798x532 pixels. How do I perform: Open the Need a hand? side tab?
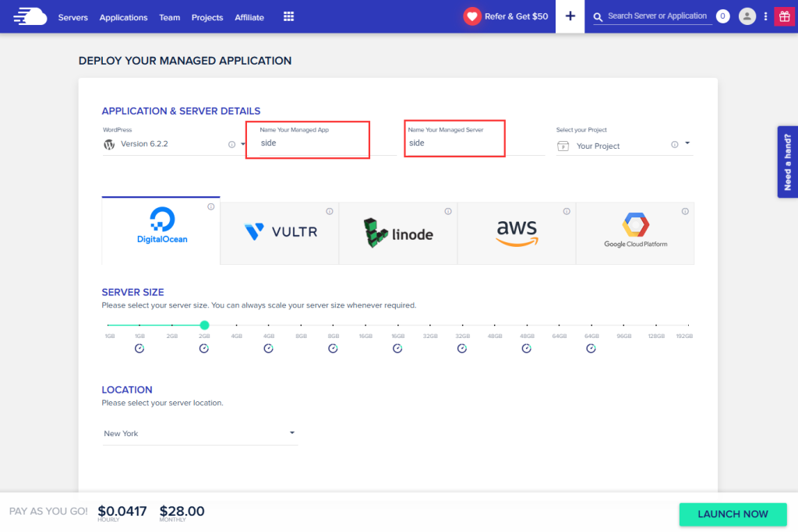coord(787,162)
